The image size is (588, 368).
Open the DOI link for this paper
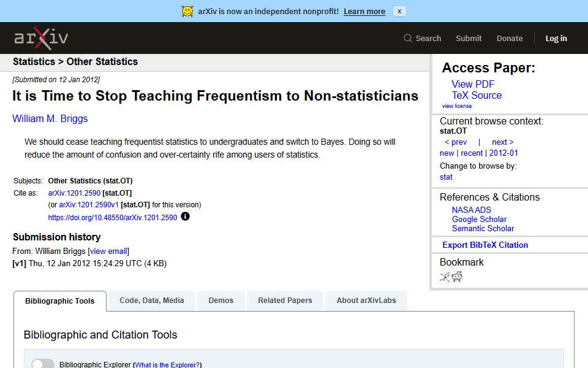click(x=113, y=217)
